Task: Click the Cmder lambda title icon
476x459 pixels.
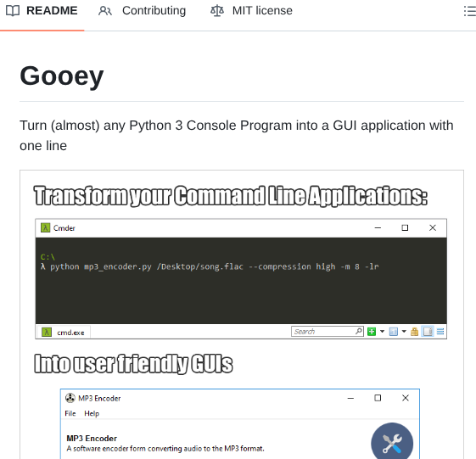Action: (x=45, y=227)
